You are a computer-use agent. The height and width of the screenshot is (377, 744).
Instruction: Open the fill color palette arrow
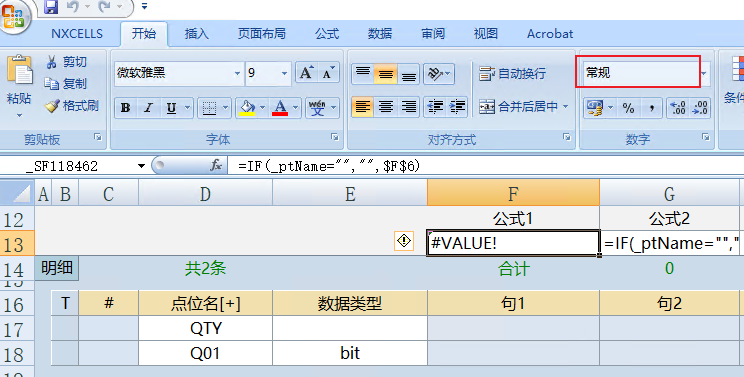(263, 108)
